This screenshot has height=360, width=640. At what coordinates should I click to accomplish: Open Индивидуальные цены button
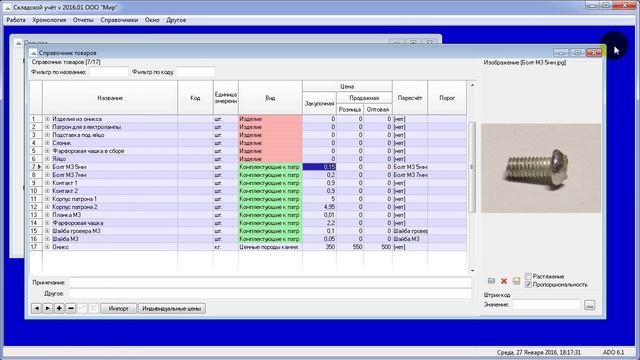(x=172, y=309)
